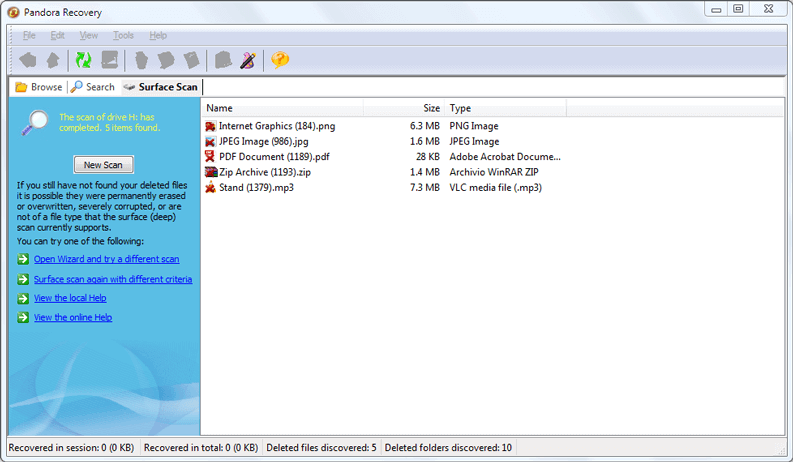This screenshot has height=462, width=793.
Task: Switch to the Browse tab
Action: pos(38,87)
